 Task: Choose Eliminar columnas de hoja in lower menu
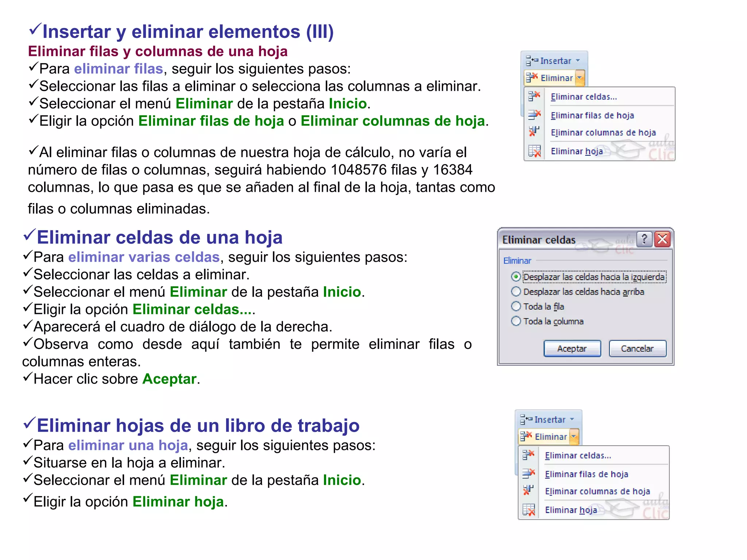[x=597, y=491]
